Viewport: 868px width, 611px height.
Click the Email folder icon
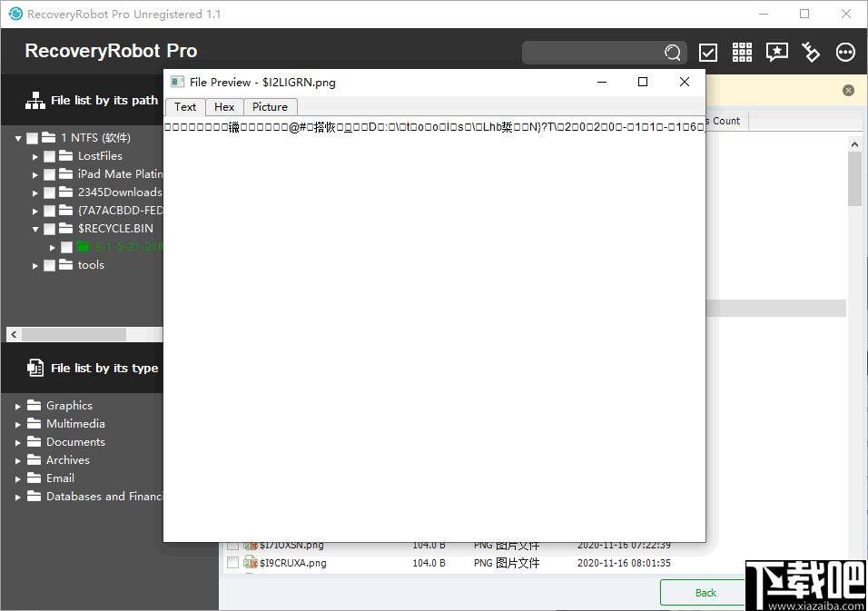click(x=35, y=478)
